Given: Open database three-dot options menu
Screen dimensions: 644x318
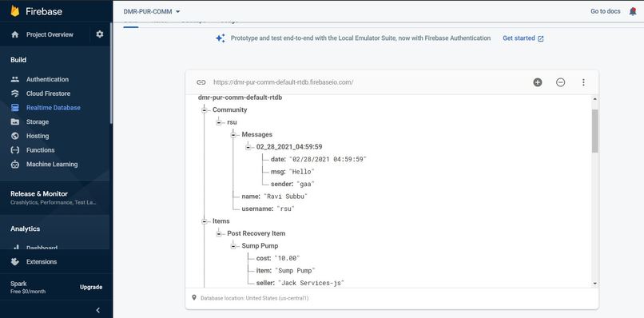Looking at the screenshot, I should [583, 82].
